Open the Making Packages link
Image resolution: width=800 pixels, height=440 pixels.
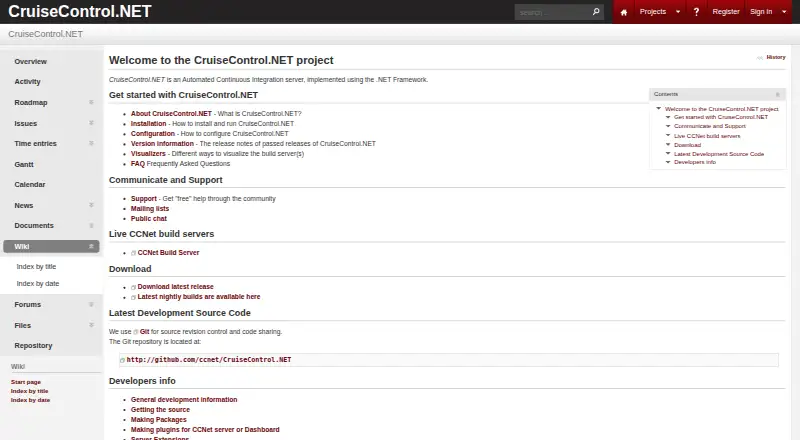pyautogui.click(x=159, y=420)
